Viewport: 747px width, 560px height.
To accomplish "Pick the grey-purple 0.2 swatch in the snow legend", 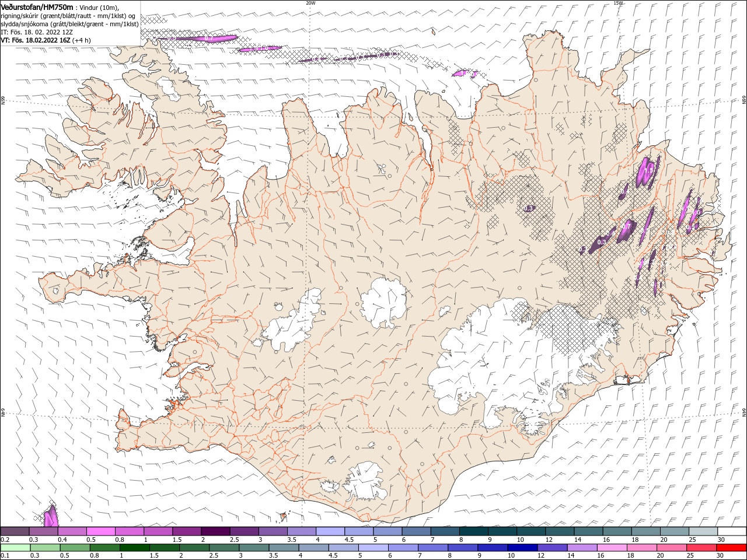I will point(15,531).
